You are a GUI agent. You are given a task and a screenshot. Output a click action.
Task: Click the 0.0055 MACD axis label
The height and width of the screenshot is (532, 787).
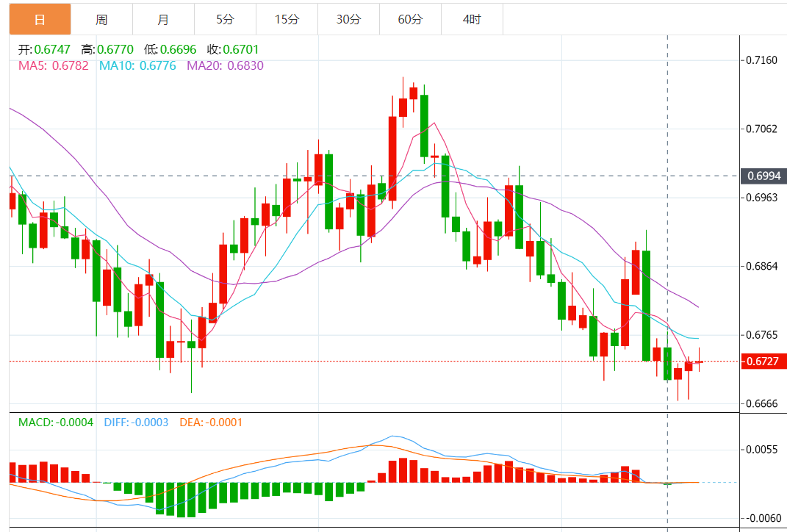tap(762, 449)
